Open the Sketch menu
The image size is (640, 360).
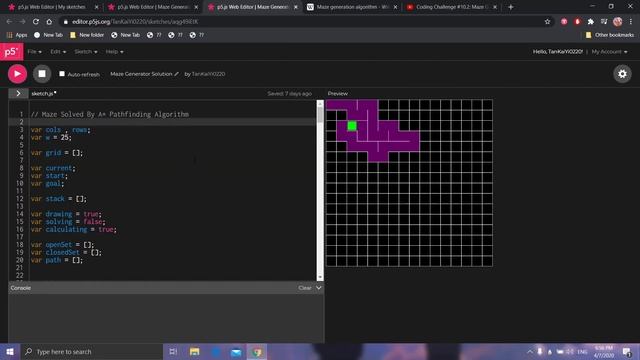[86, 52]
